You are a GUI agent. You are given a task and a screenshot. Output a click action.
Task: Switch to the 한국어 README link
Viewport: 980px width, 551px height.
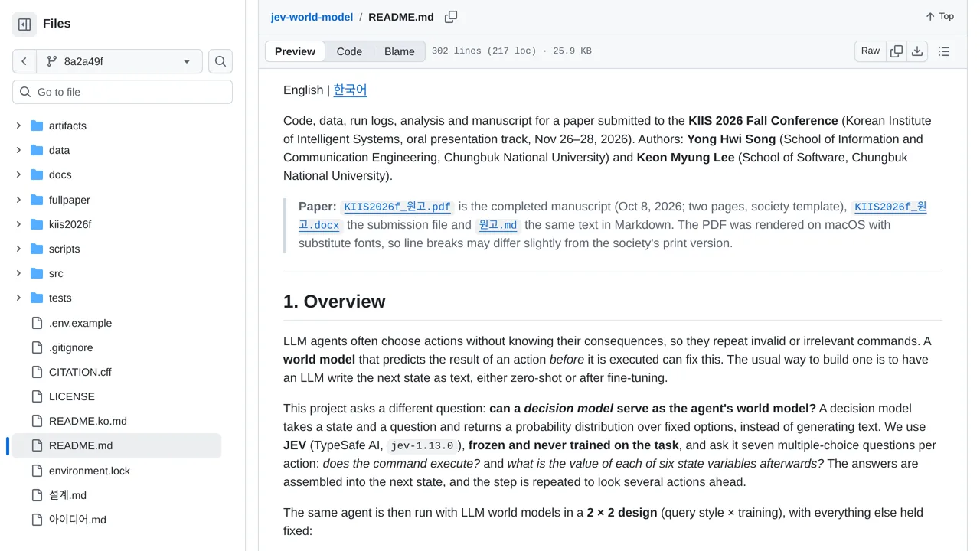pos(350,90)
